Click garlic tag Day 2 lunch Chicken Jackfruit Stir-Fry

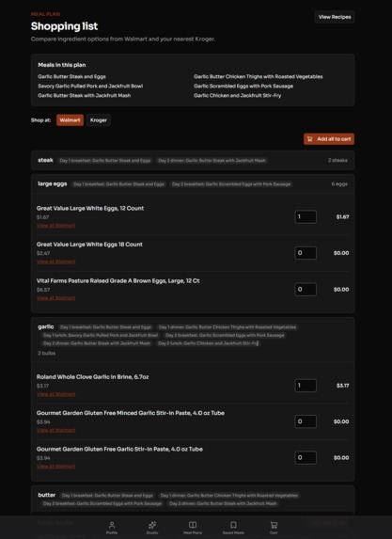point(208,343)
